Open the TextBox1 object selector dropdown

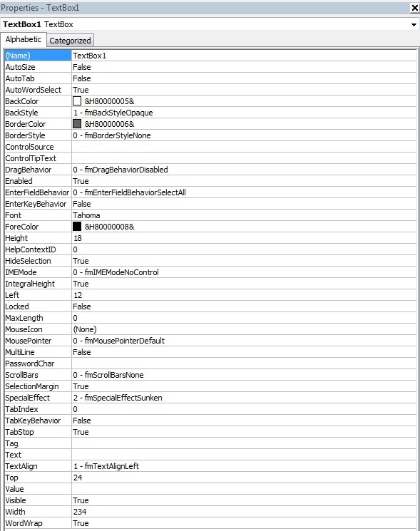pos(414,24)
